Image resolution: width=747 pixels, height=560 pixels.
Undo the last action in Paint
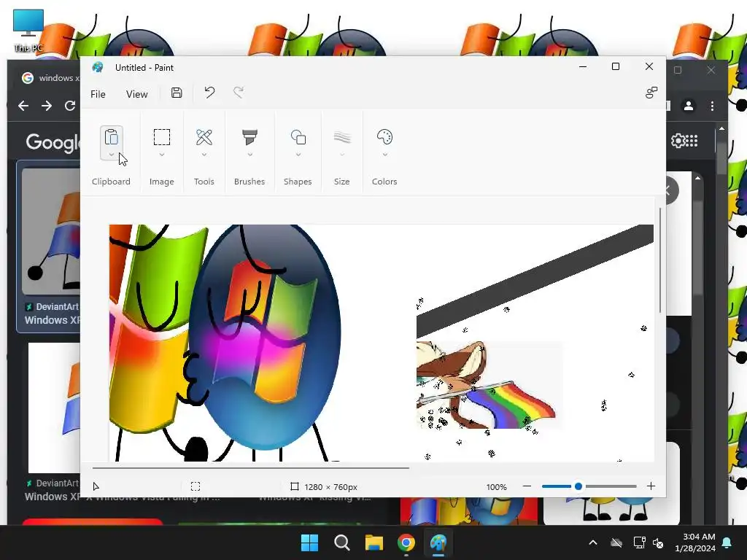point(209,93)
